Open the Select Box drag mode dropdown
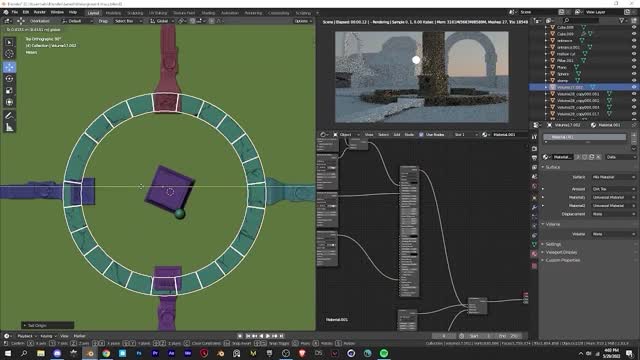The height and width of the screenshot is (360, 640). tap(128, 21)
